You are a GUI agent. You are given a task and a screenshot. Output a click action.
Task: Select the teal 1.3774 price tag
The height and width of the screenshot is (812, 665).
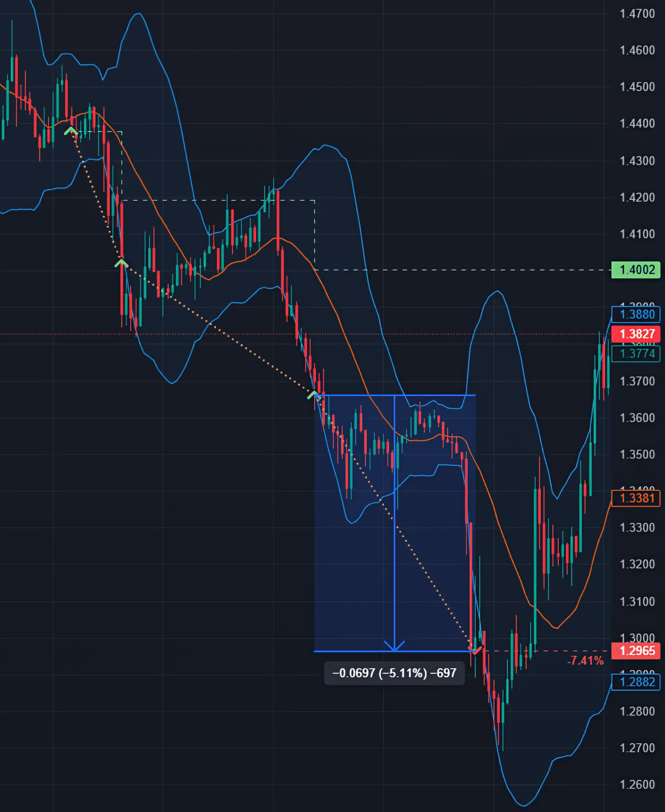click(x=636, y=354)
